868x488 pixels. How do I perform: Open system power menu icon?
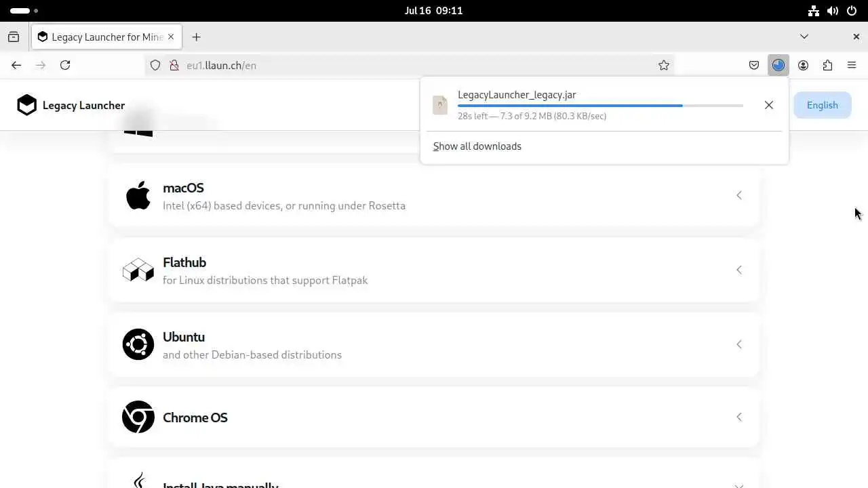click(x=852, y=11)
